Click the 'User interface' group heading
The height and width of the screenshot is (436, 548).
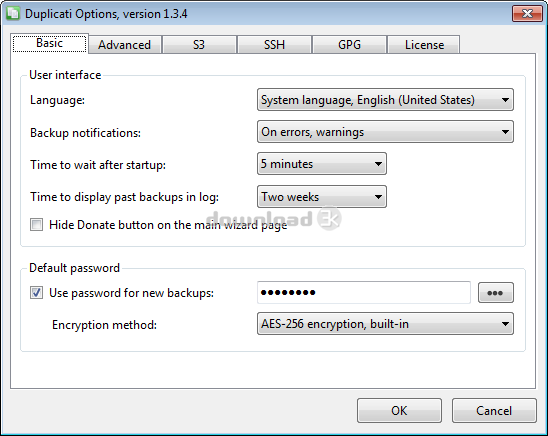(65, 75)
